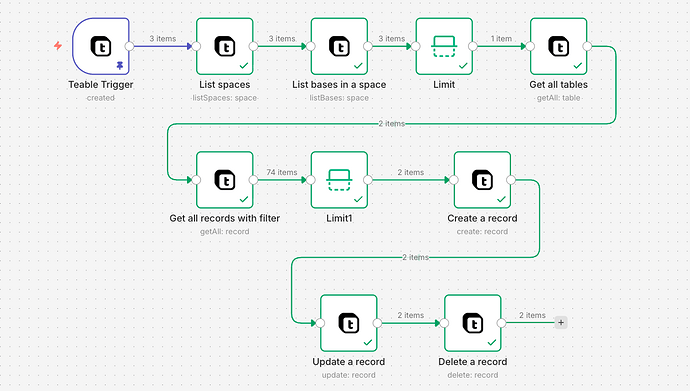Image resolution: width=690 pixels, height=391 pixels.
Task: Click the 'create: record' subtitle
Action: pos(482,231)
